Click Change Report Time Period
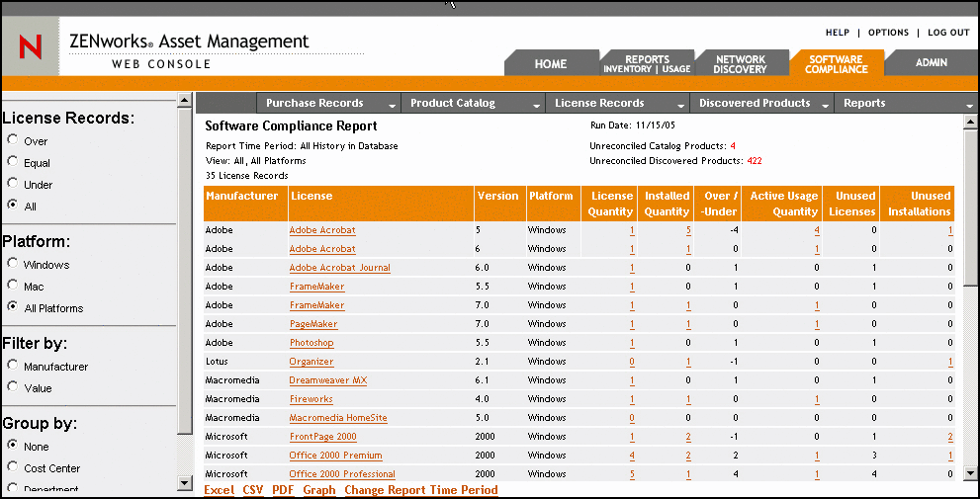 pyautogui.click(x=421, y=490)
